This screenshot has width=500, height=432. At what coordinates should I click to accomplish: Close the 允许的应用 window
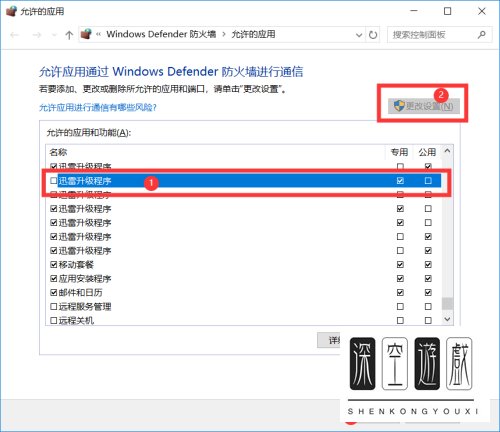click(x=482, y=11)
